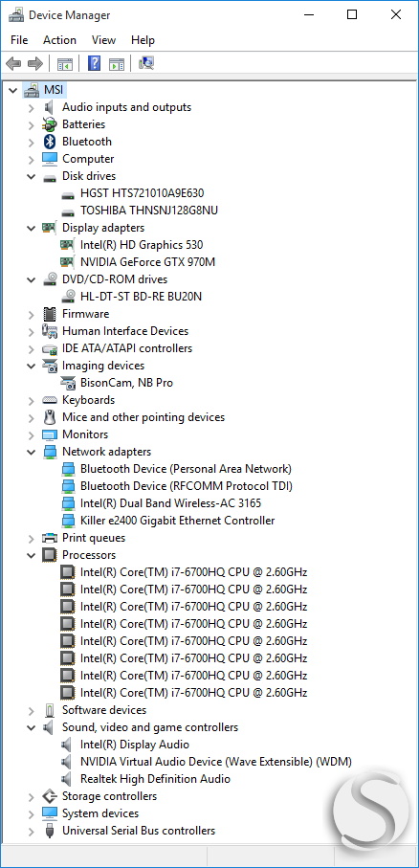Click the Show/Hide Console Tree toolbar icon

click(x=65, y=64)
